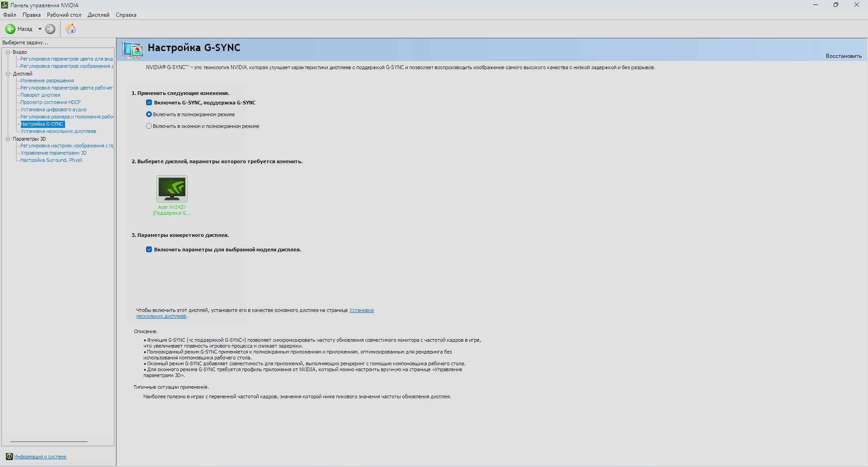Collapse the Дисплей tree node
The height and width of the screenshot is (467, 868).
tap(8, 74)
